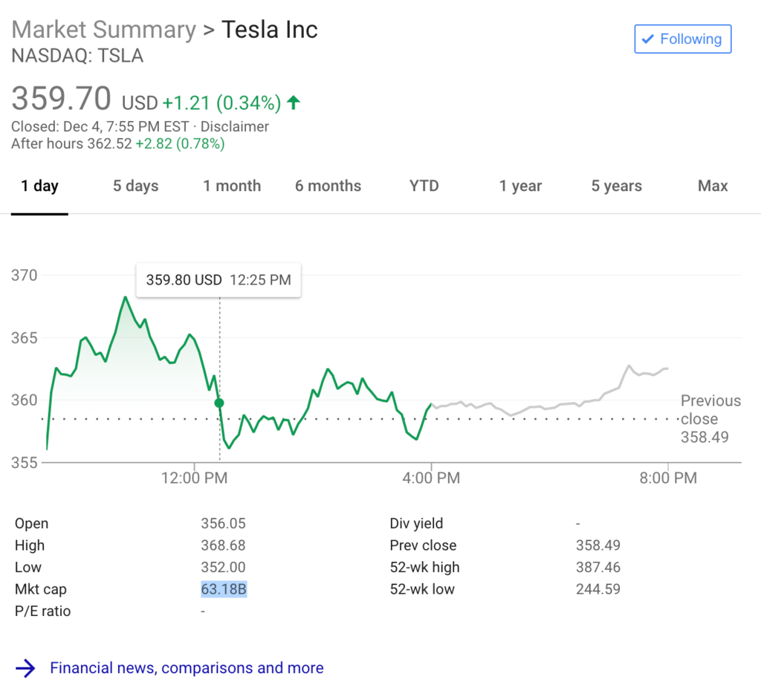This screenshot has width=761, height=700.
Task: Click the Market Summary breadcrumb link
Action: pyautogui.click(x=103, y=30)
